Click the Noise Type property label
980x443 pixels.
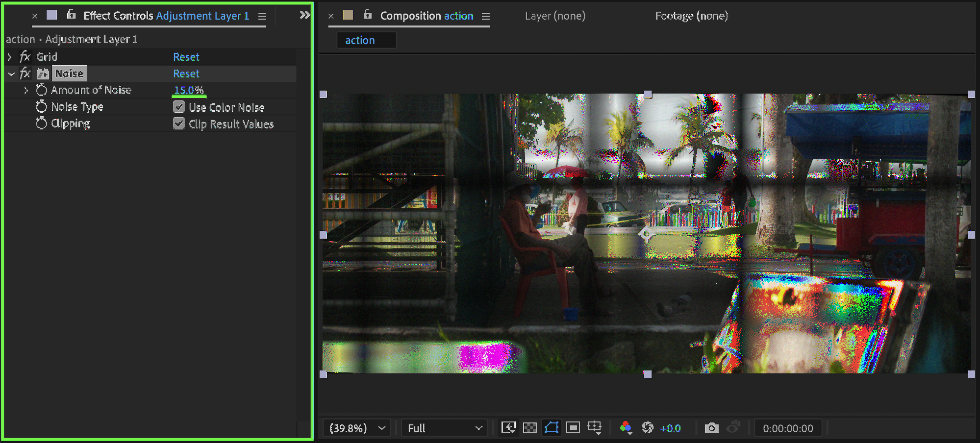click(77, 107)
